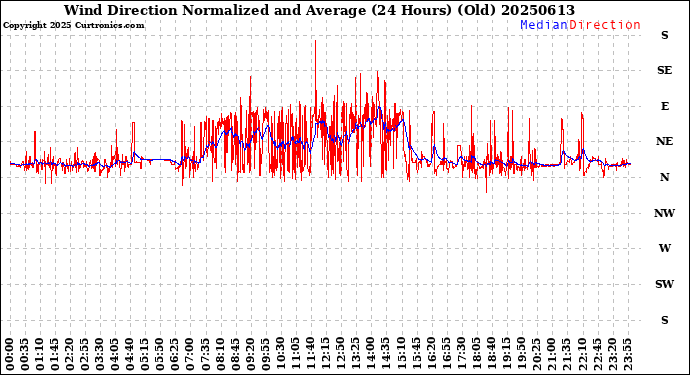Click the 'NE' axis label

tap(664, 141)
